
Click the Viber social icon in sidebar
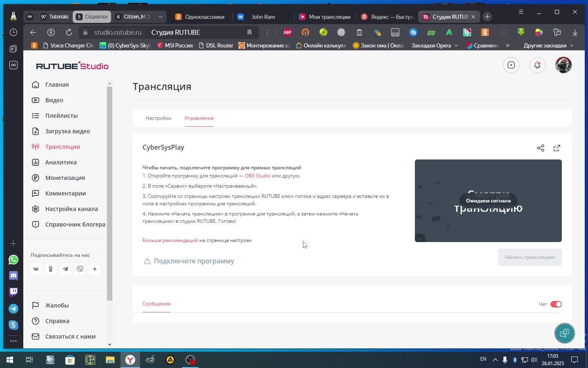(80, 269)
